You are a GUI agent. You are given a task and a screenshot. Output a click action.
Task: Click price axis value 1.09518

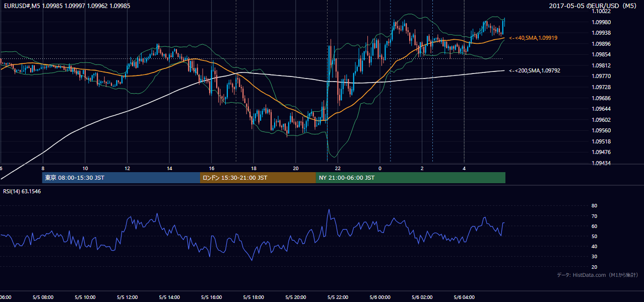click(x=602, y=141)
